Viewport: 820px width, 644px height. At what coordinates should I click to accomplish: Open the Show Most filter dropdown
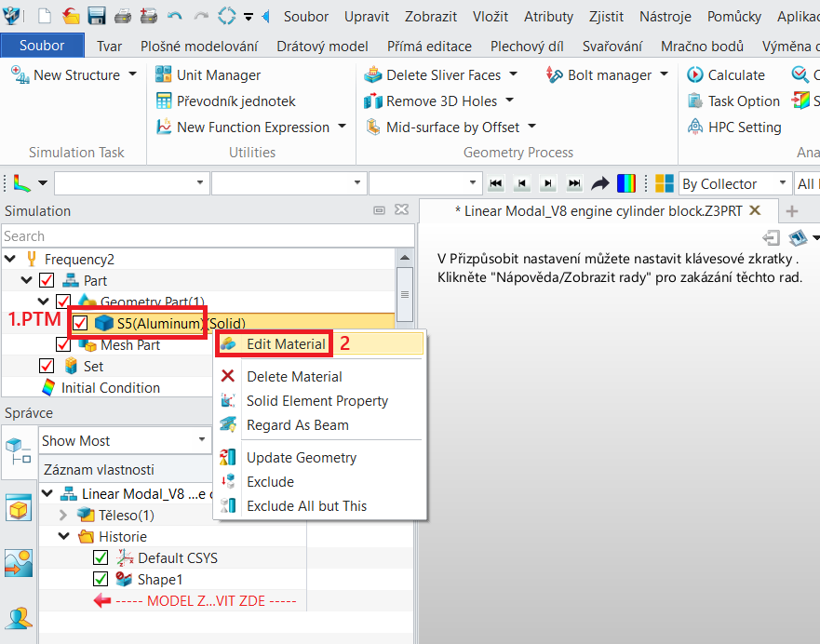point(125,441)
